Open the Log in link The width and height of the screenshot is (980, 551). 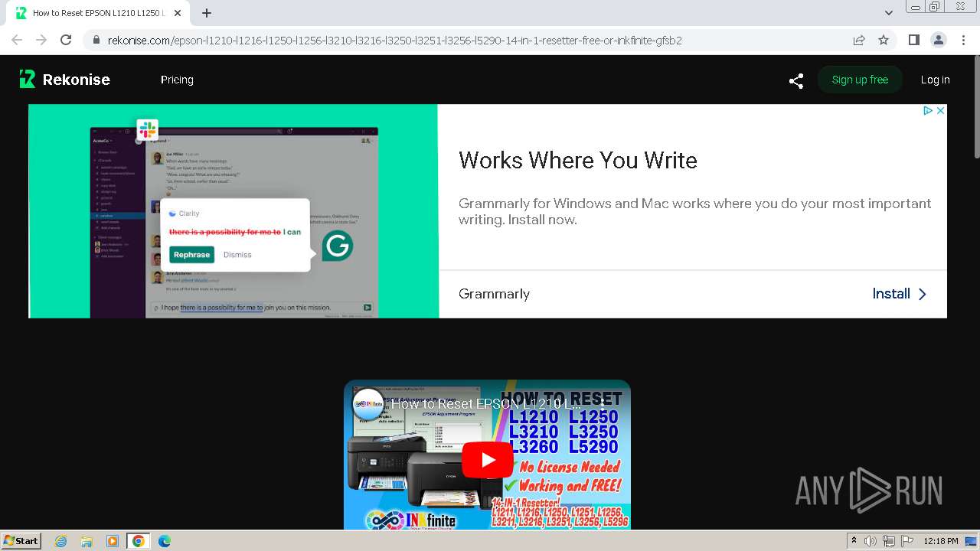tap(935, 80)
